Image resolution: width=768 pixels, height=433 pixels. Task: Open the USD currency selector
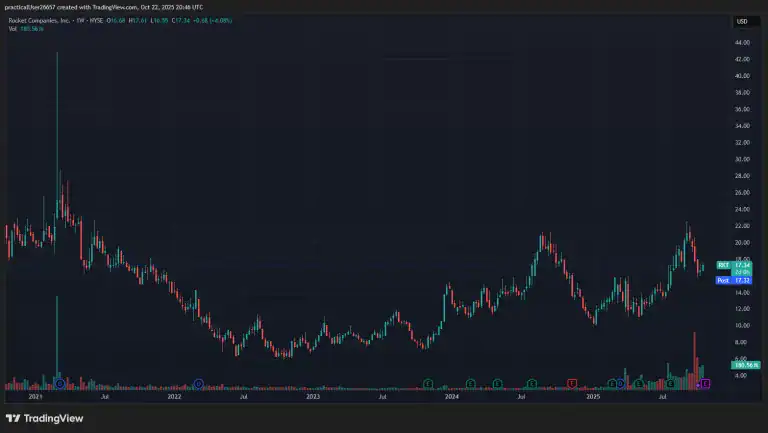coord(742,21)
